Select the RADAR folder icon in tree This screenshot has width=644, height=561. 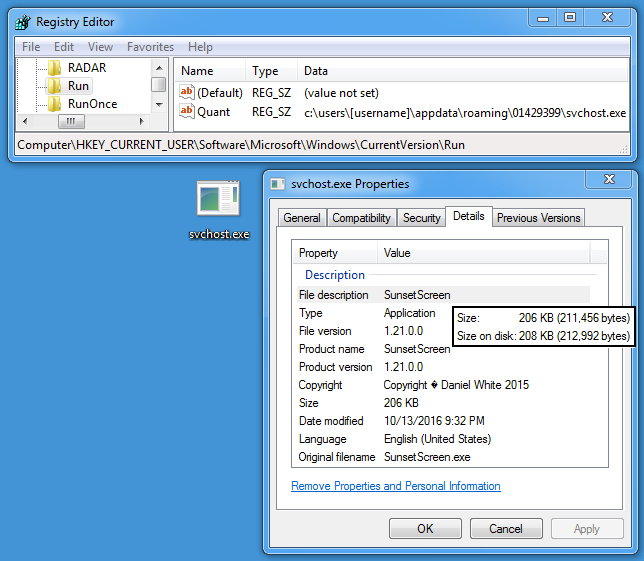point(54,68)
